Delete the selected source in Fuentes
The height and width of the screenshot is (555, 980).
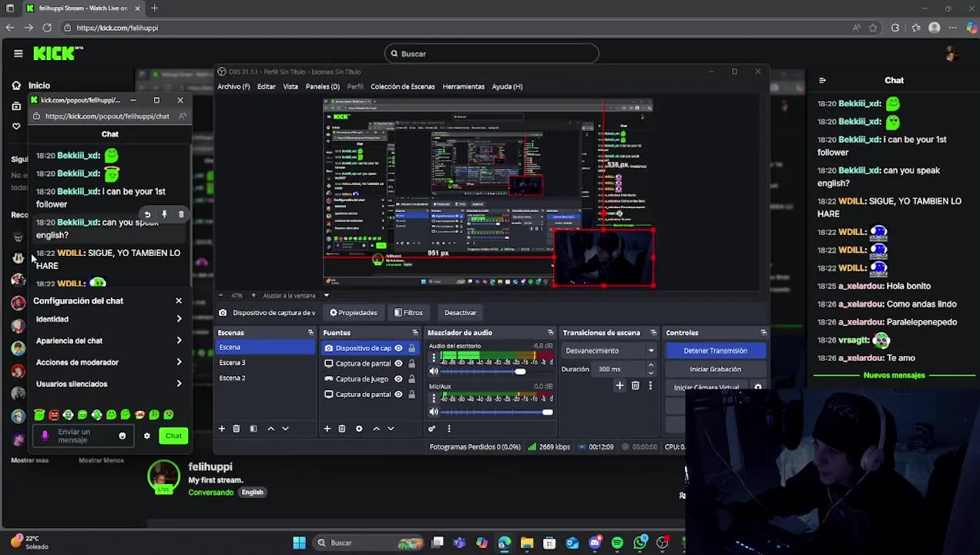point(342,429)
